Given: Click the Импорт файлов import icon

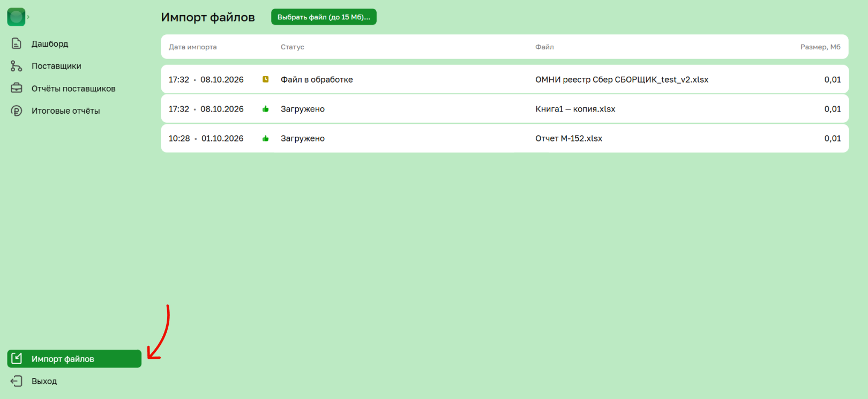Looking at the screenshot, I should tap(17, 358).
